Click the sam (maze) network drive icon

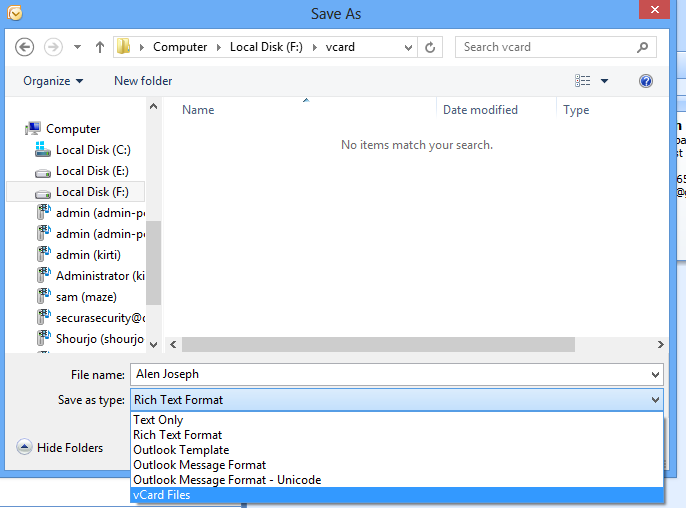click(x=43, y=296)
